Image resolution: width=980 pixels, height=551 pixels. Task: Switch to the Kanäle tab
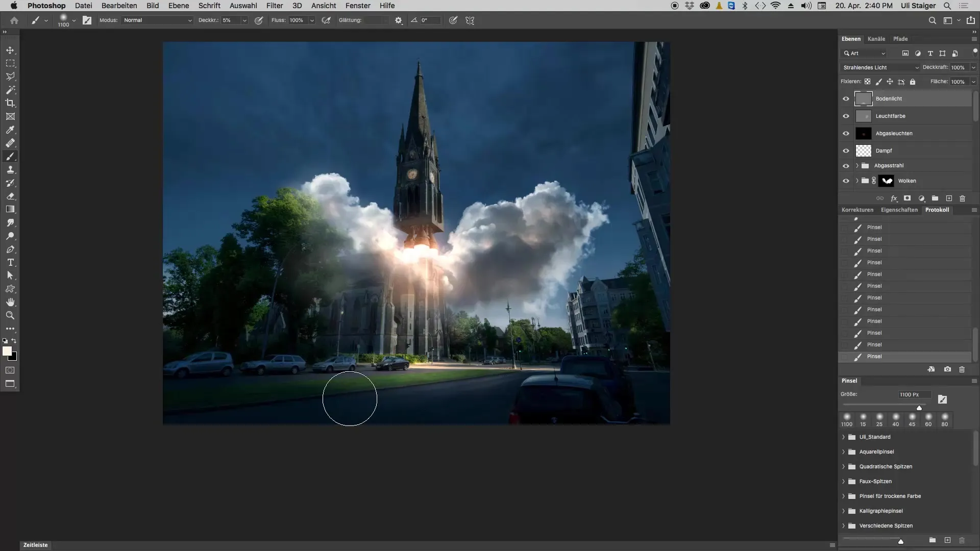click(x=876, y=39)
